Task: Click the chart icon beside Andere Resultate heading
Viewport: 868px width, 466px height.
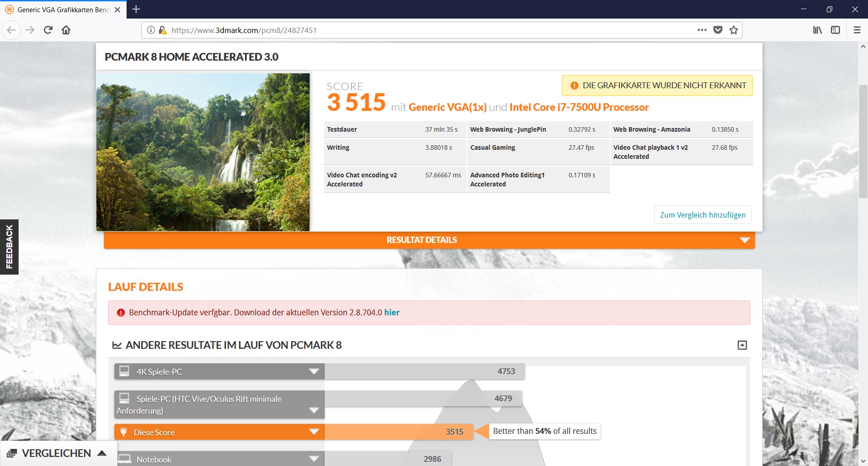Action: coord(117,345)
